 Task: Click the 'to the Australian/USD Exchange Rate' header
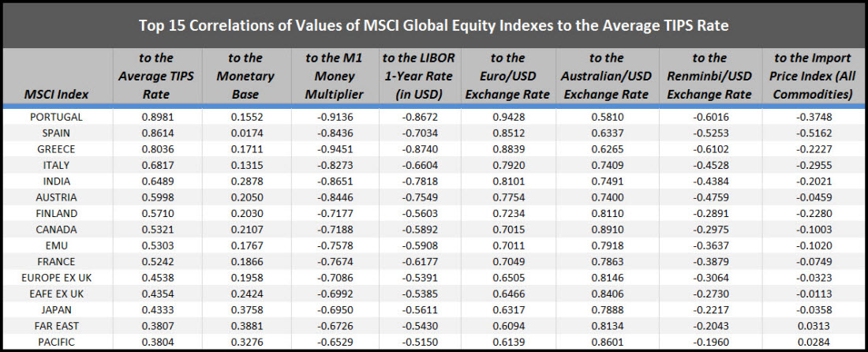pyautogui.click(x=607, y=77)
